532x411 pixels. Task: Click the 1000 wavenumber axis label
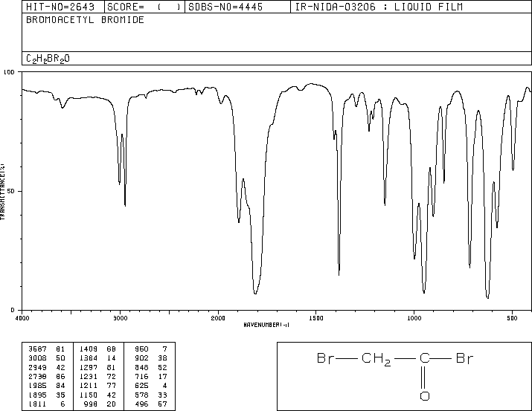point(414,318)
